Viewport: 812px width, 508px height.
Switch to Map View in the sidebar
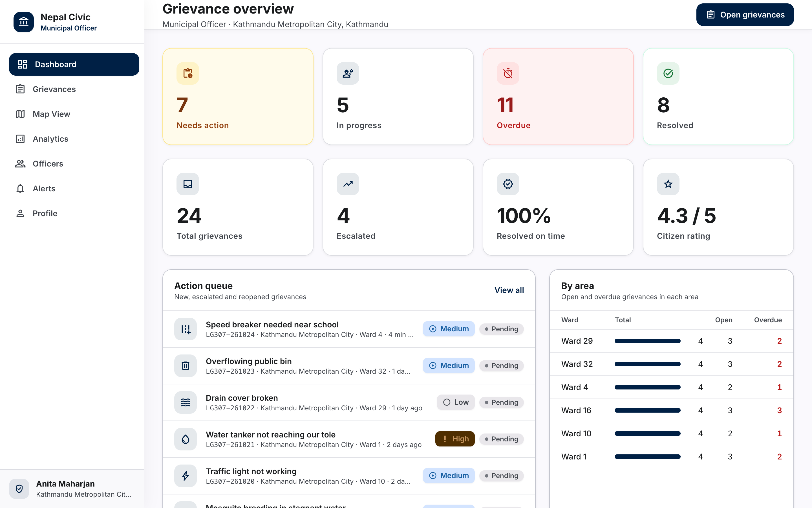(x=74, y=114)
